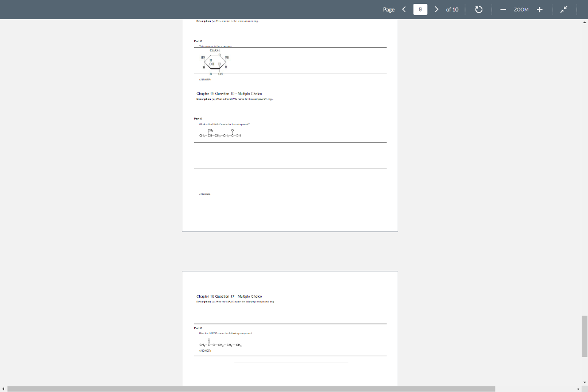Click the 'of 10' page count text
Viewport: 588px width, 392px height.
[x=452, y=9]
